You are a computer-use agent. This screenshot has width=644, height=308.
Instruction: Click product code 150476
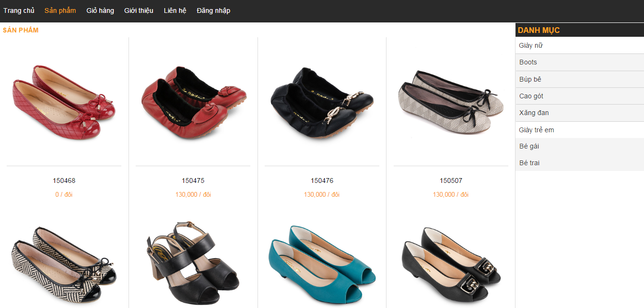[322, 181]
